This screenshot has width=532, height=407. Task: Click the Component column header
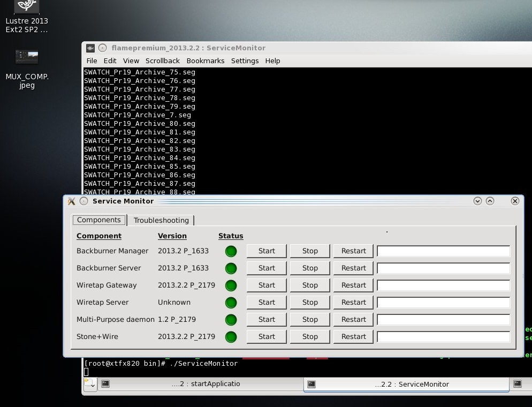(x=98, y=236)
